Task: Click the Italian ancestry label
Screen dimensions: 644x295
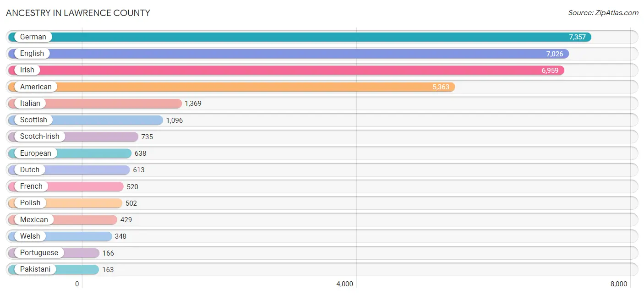Action: pos(30,104)
